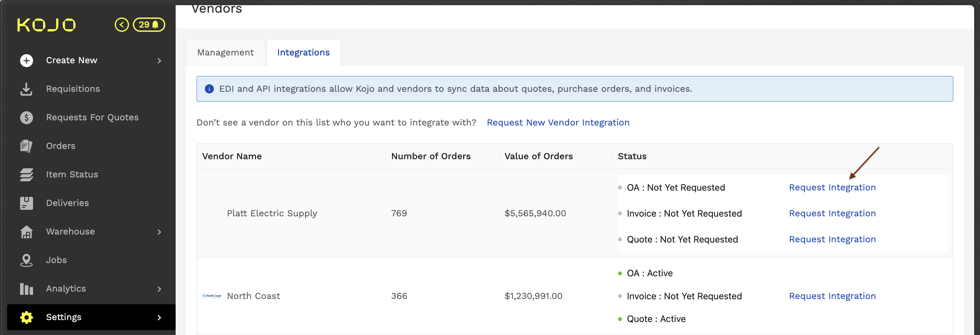This screenshot has height=335, width=980.
Task: Click the Jobs map pin icon
Action: 26,260
